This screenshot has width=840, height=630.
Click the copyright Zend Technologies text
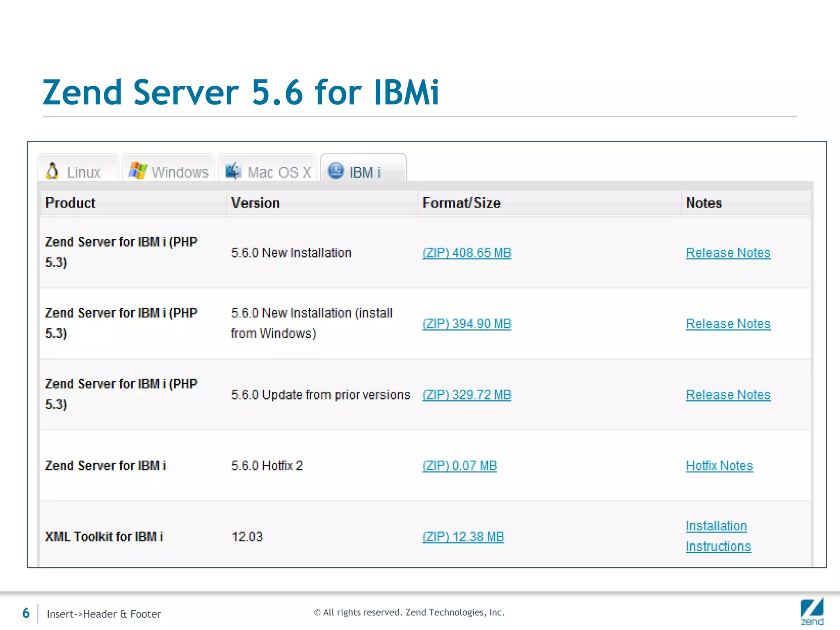tap(409, 612)
